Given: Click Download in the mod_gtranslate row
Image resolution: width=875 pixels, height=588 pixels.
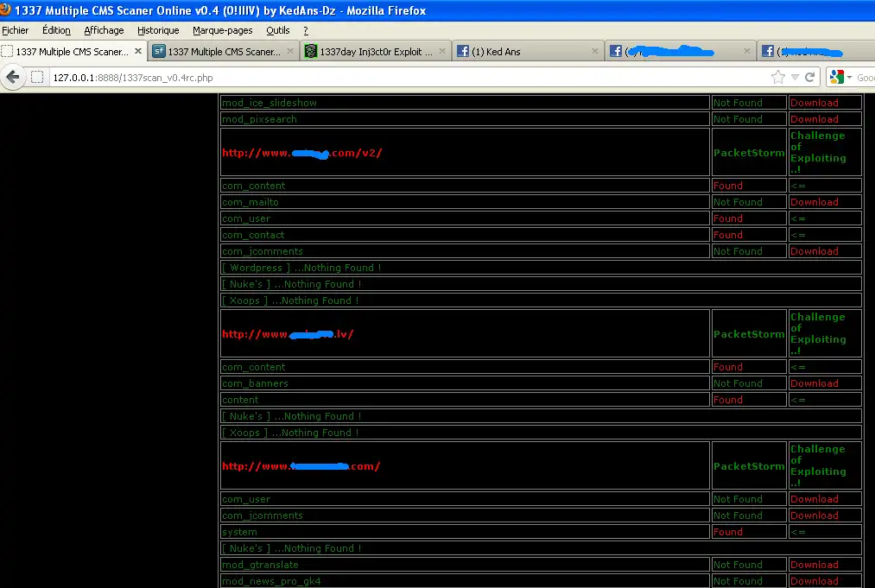Looking at the screenshot, I should 815,565.
